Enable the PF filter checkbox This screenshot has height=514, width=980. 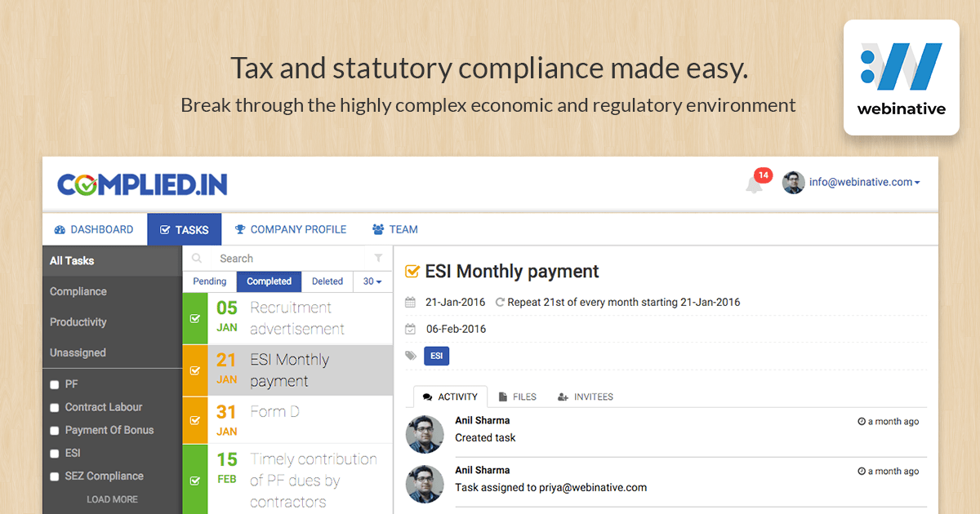point(54,383)
